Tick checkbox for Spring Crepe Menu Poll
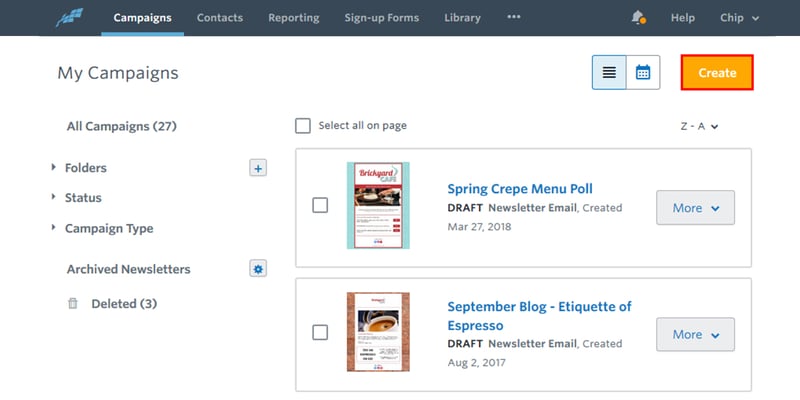This screenshot has height=400, width=800. 320,206
